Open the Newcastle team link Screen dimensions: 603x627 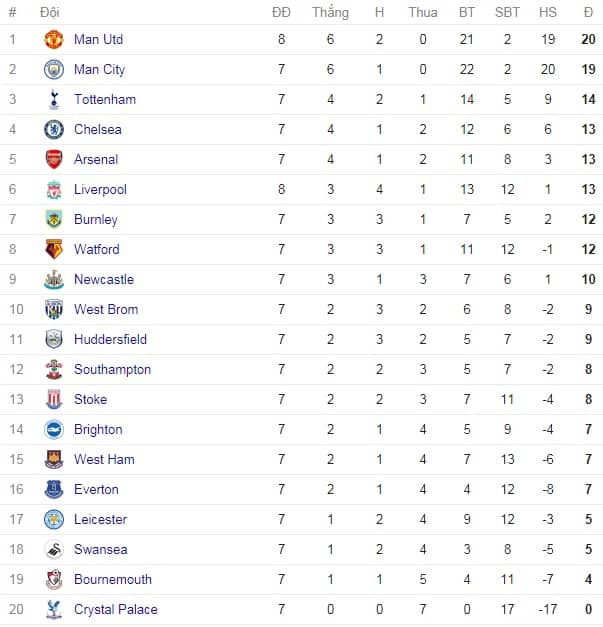click(104, 279)
